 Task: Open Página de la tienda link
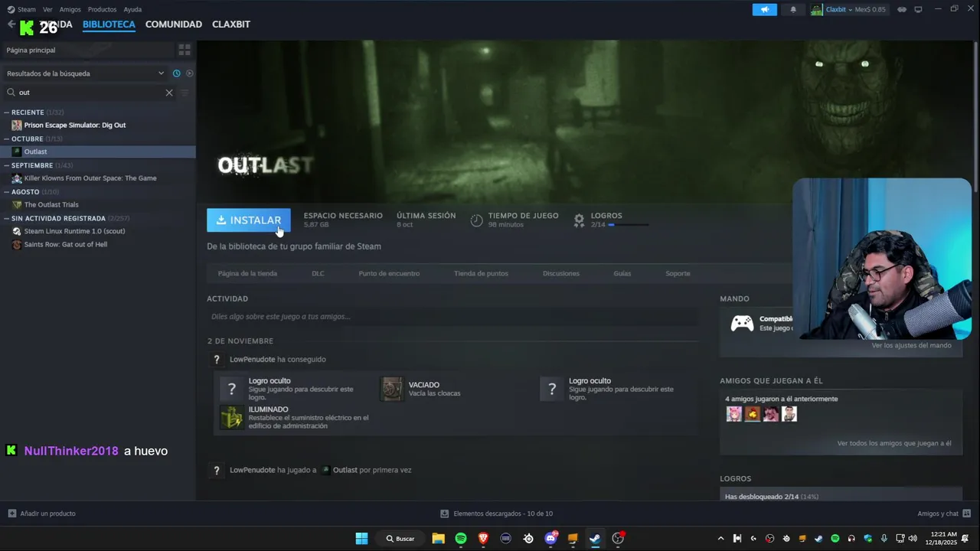coord(247,273)
